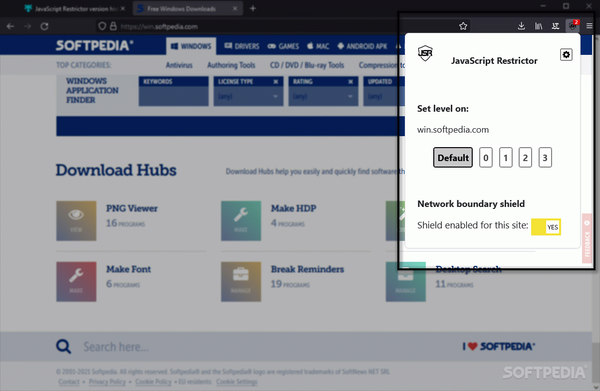The height and width of the screenshot is (391, 600).
Task: Open the Contact footer link
Action: [x=69, y=382]
